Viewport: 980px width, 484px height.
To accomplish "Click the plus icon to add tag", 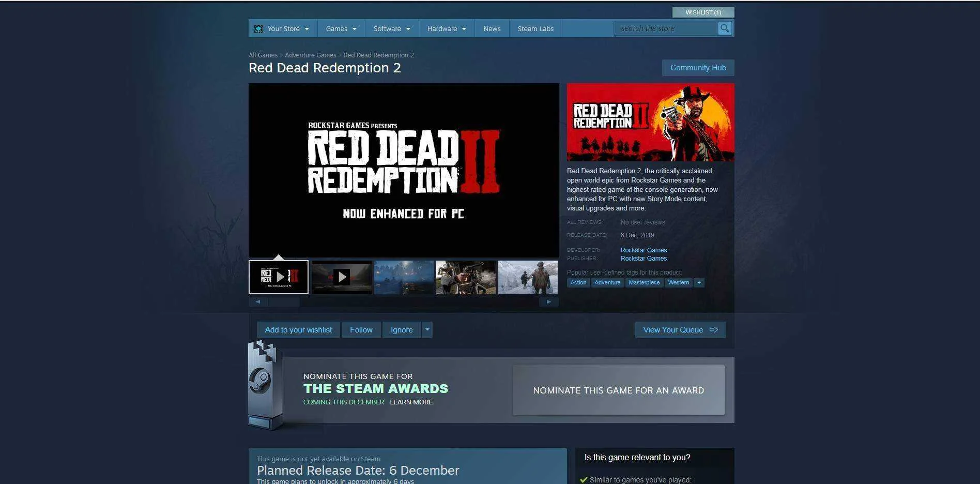I will (x=699, y=283).
